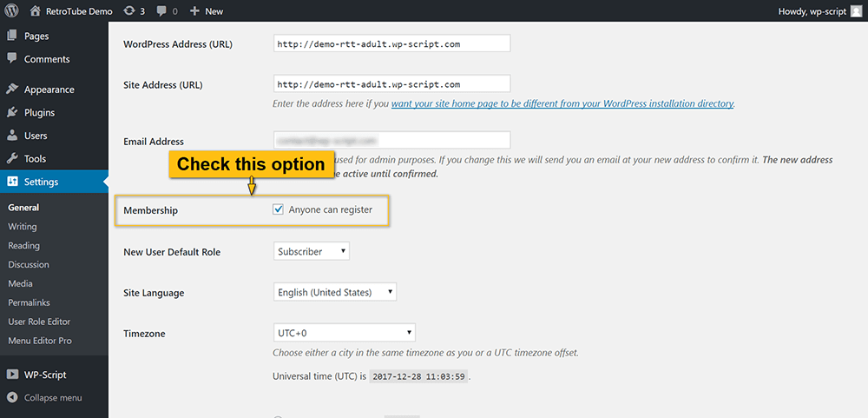Open the Settings menu
This screenshot has width=868, height=418.
pos(54,182)
